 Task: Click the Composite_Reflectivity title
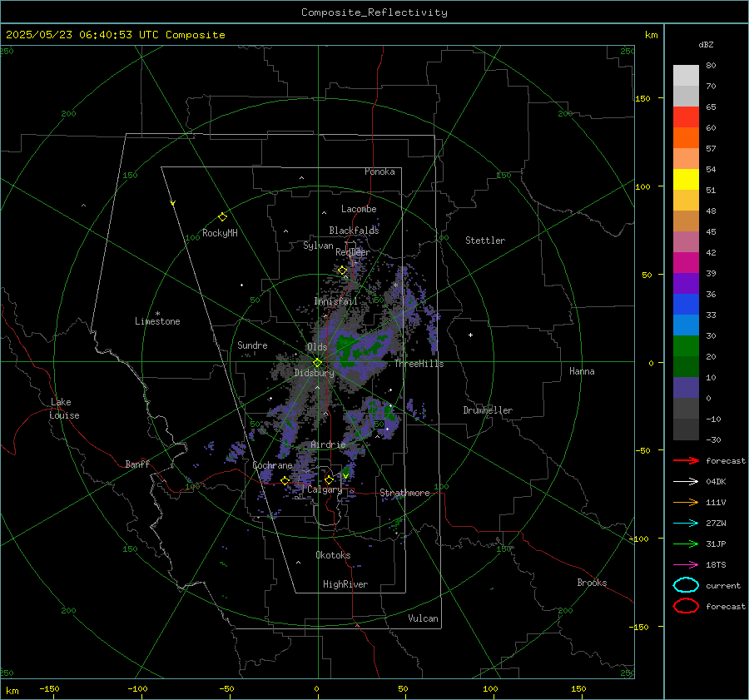pyautogui.click(x=374, y=12)
